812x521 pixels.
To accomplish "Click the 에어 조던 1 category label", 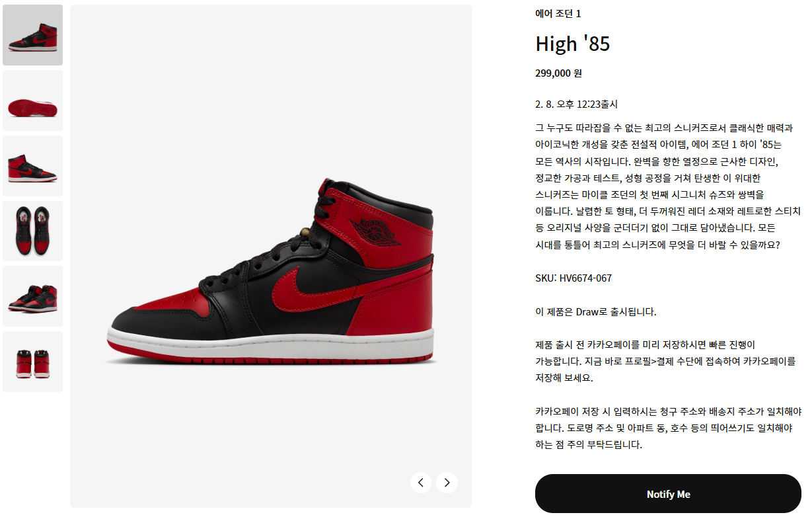I will [558, 13].
